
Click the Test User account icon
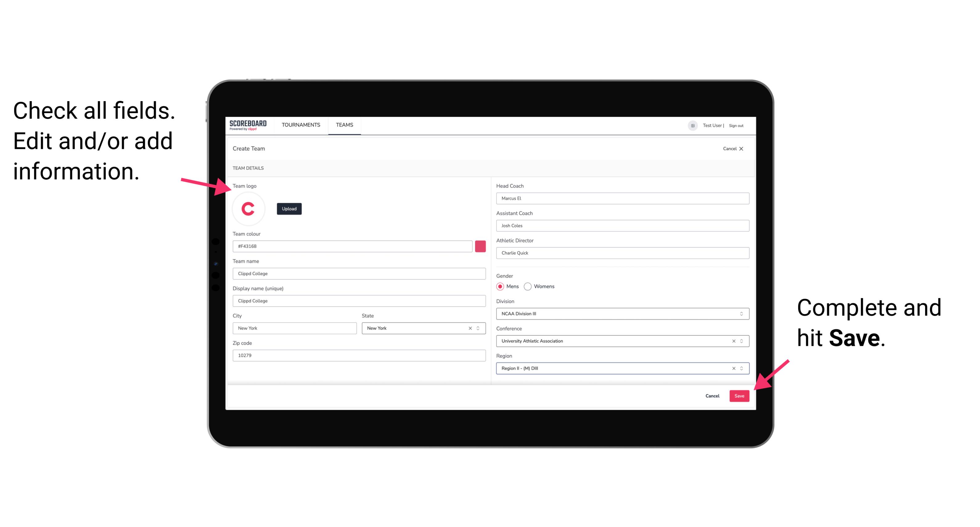click(691, 125)
